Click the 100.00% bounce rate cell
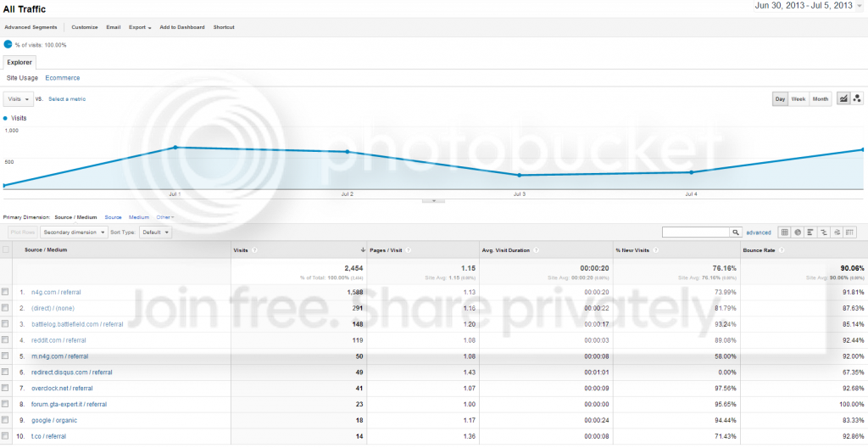Viewport: 868px width, 448px height. coord(851,404)
